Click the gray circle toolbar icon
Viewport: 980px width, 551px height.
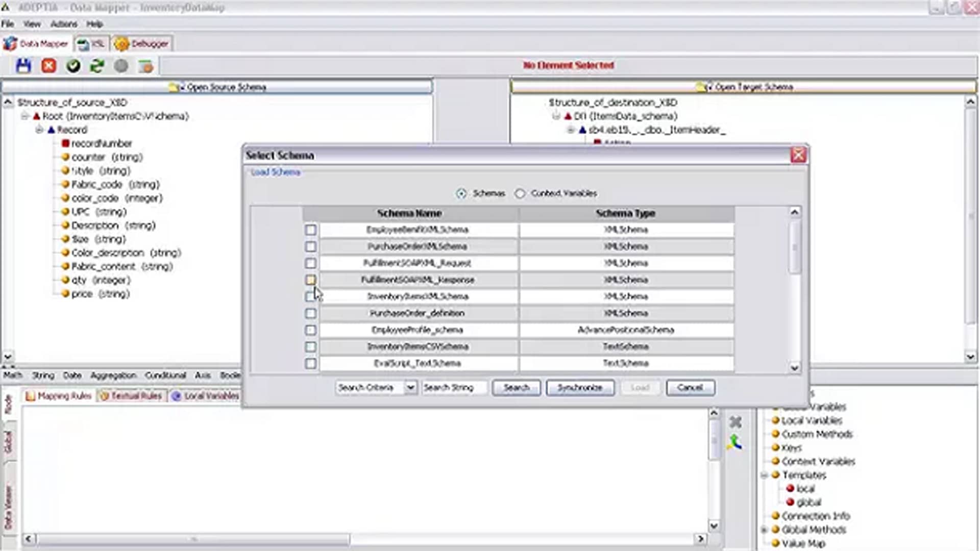click(x=121, y=66)
